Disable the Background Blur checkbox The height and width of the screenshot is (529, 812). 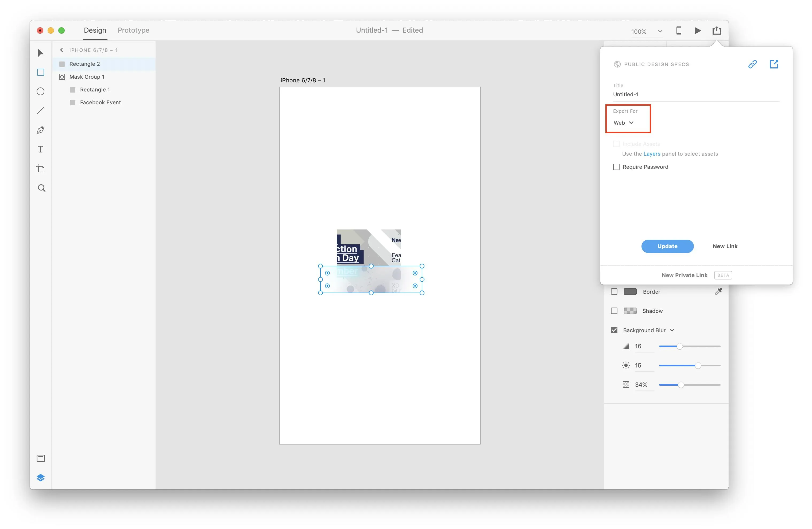tap(614, 330)
